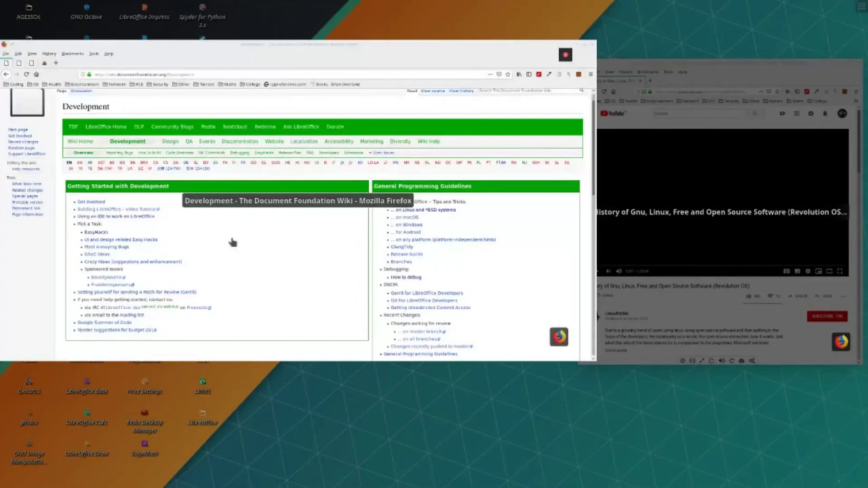Expand the Torrent bookmarks folder
Image resolution: width=868 pixels, height=488 pixels.
[204, 84]
